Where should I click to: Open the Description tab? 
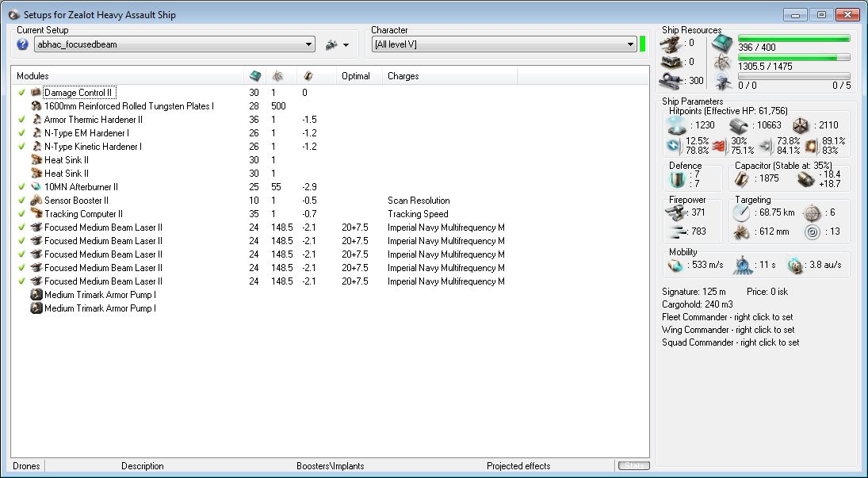click(x=142, y=466)
